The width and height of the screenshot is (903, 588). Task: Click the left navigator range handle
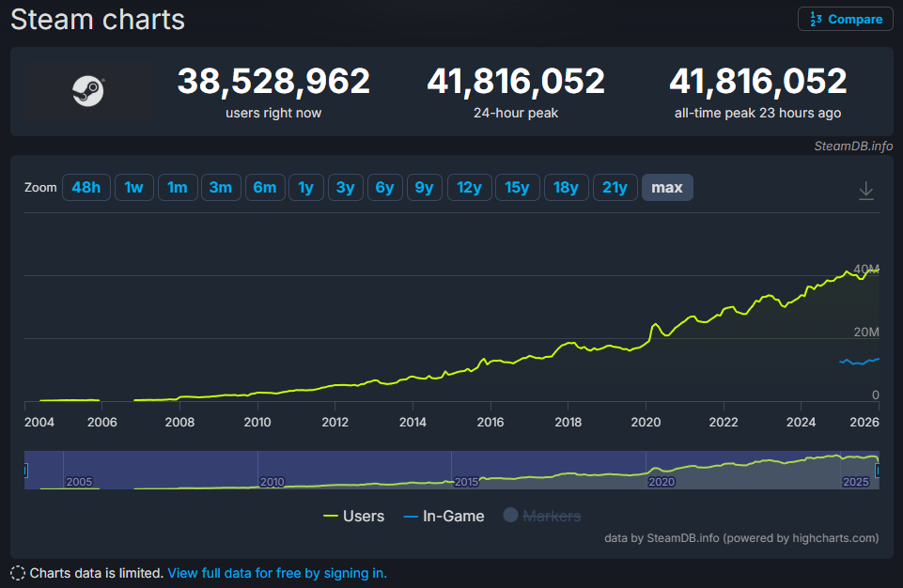[25, 471]
